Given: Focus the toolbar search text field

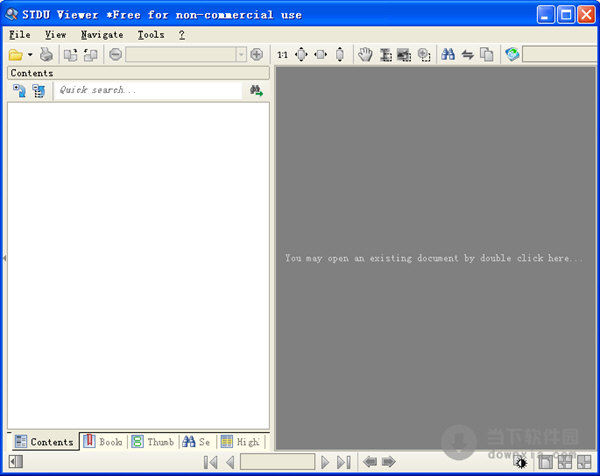Looking at the screenshot, I should 560,54.
